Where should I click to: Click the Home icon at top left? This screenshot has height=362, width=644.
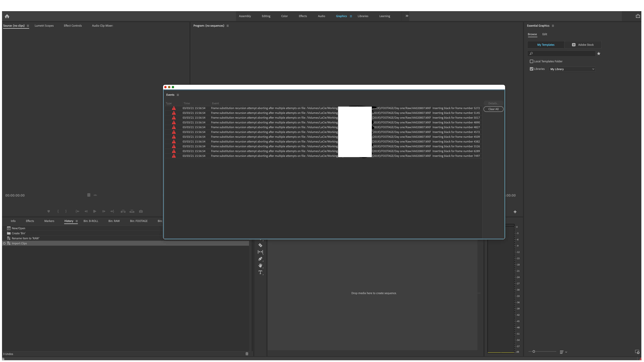7,16
